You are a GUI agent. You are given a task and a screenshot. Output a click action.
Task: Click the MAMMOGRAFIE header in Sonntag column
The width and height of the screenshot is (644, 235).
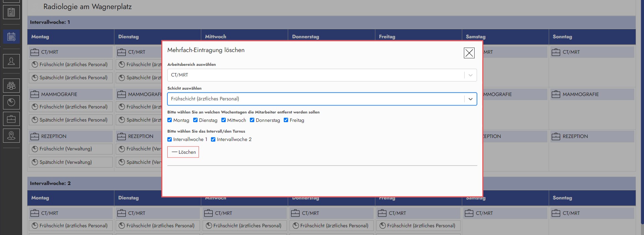pos(580,94)
